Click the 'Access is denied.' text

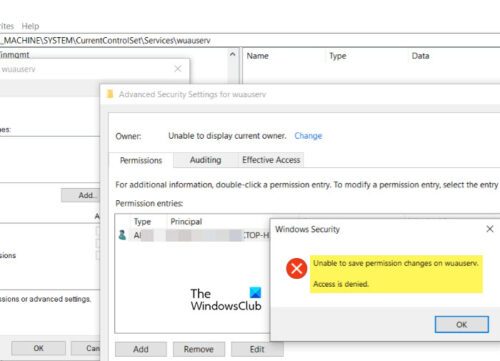click(341, 284)
